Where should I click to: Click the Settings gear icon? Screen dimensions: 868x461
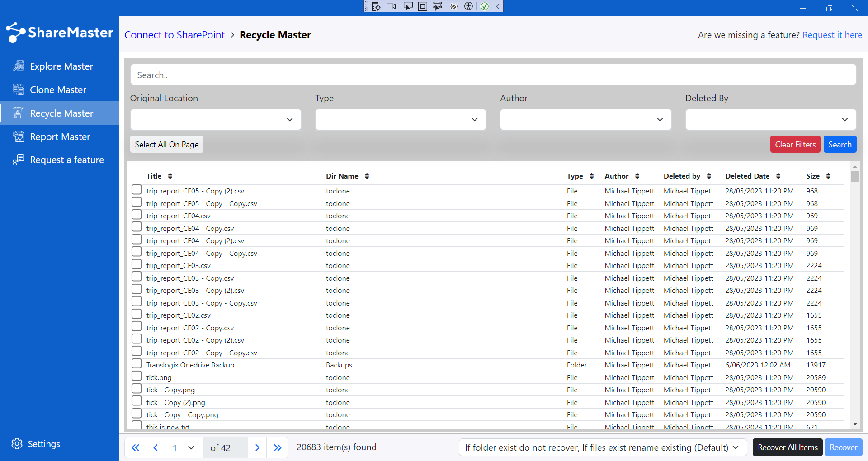[x=17, y=444]
